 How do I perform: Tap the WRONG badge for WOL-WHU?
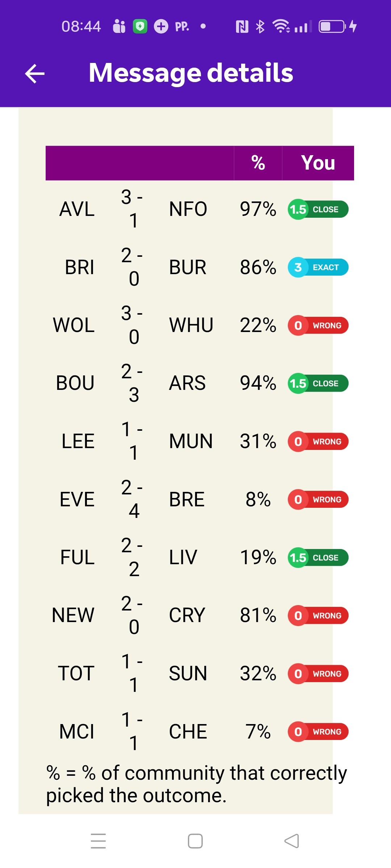coord(318,325)
